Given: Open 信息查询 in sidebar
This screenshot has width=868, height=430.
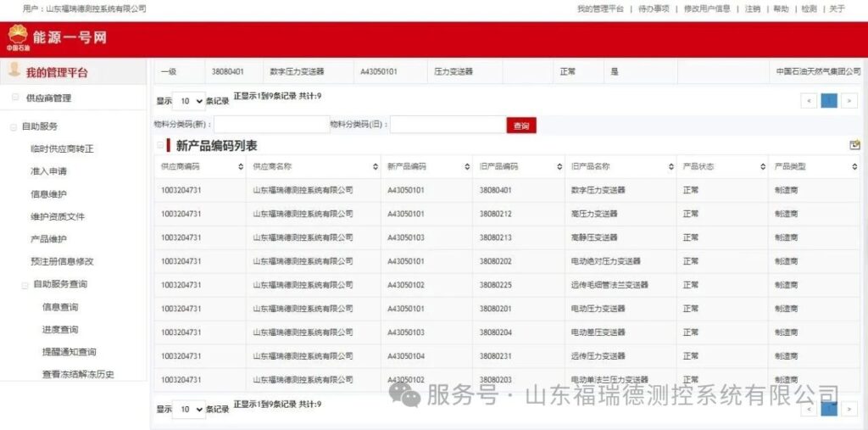Looking at the screenshot, I should point(60,306).
